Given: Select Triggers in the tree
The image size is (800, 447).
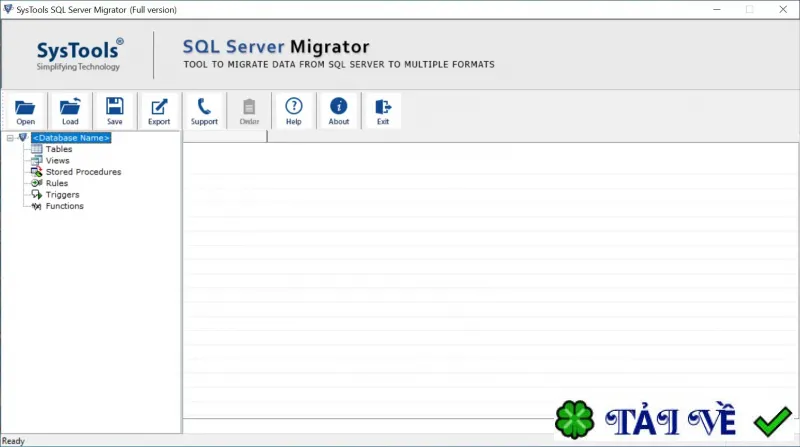Looking at the screenshot, I should tap(62, 194).
